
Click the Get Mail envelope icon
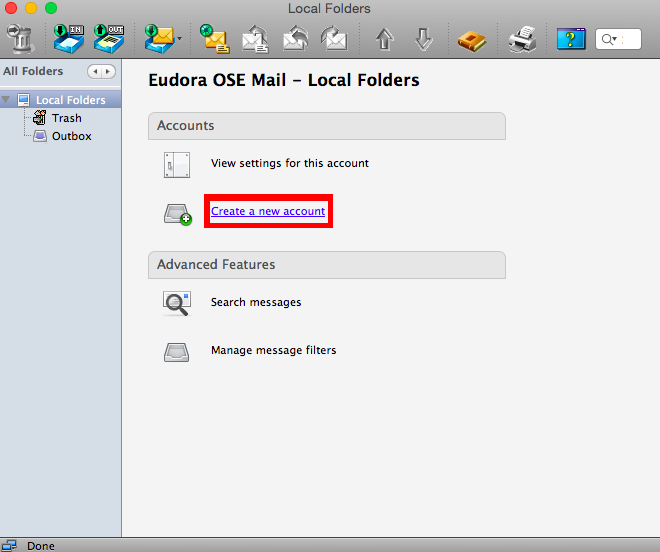coord(159,39)
